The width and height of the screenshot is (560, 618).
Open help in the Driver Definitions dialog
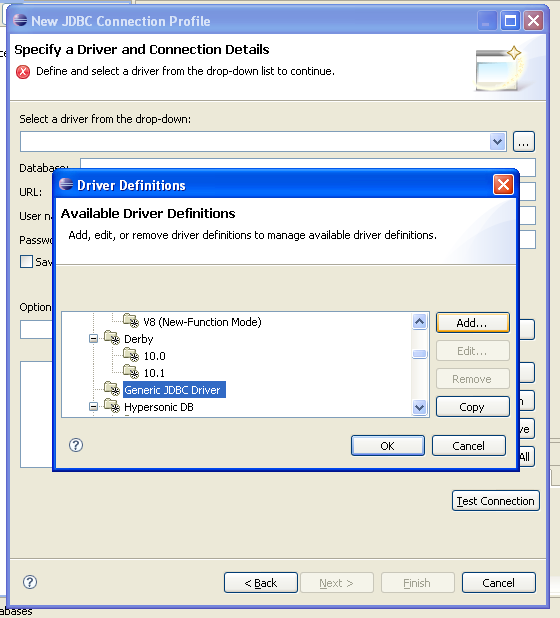click(76, 445)
